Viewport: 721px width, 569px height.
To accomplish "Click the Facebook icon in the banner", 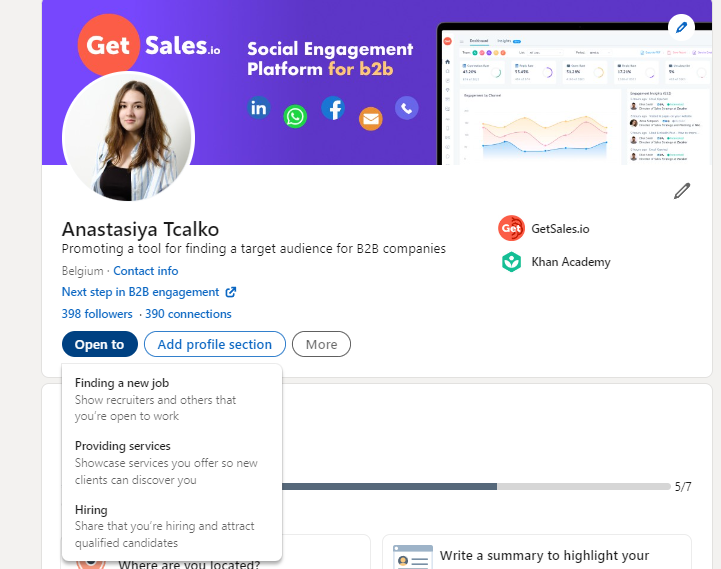I will [333, 108].
